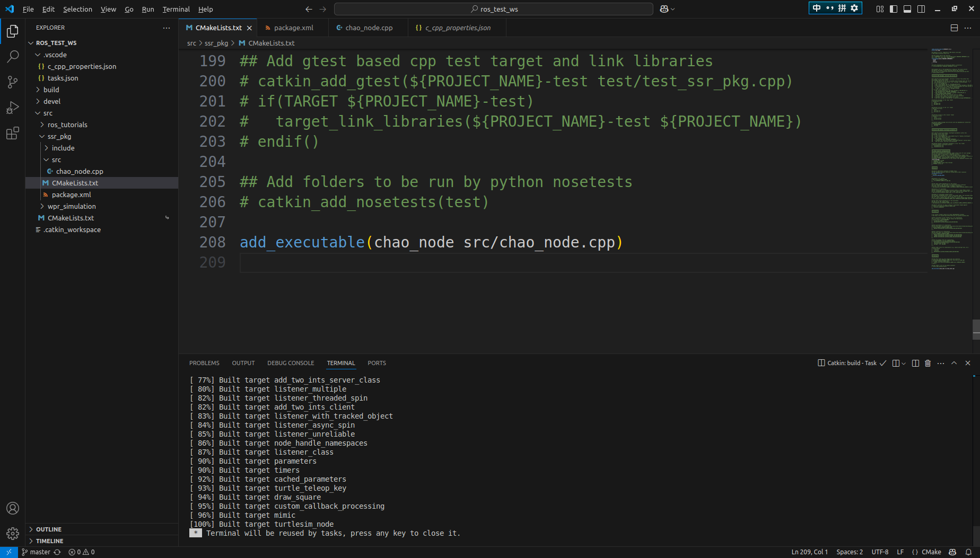Select CMake language mode in status bar
This screenshot has height=558, width=980.
[931, 552]
